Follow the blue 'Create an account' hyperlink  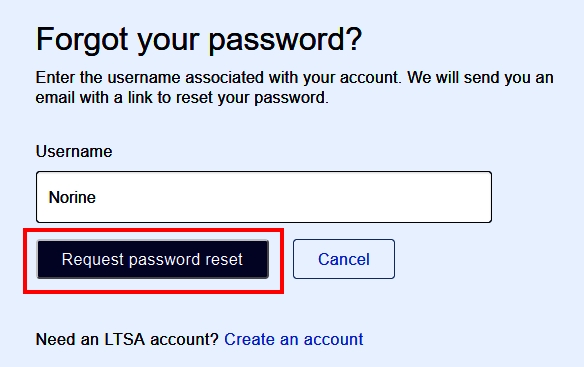point(293,339)
